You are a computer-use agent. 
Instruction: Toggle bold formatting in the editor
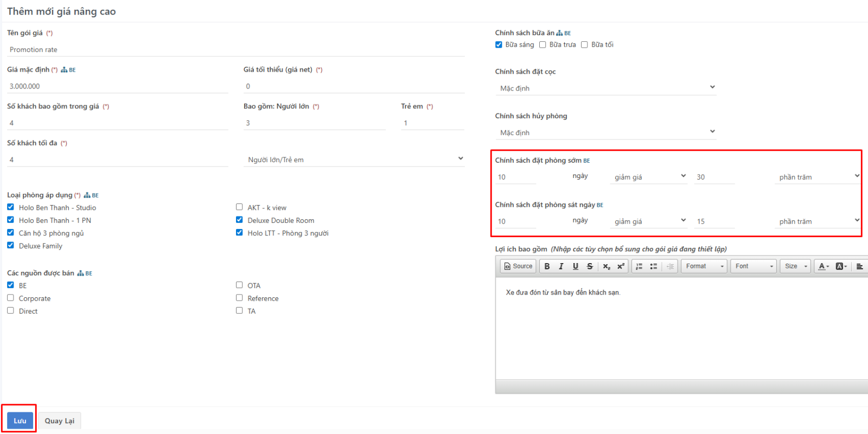(x=547, y=266)
